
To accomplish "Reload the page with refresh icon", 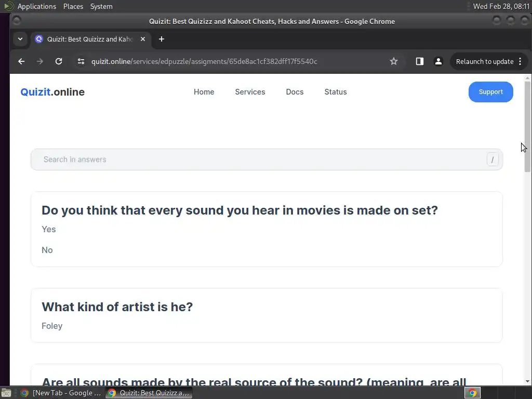I will pos(59,61).
